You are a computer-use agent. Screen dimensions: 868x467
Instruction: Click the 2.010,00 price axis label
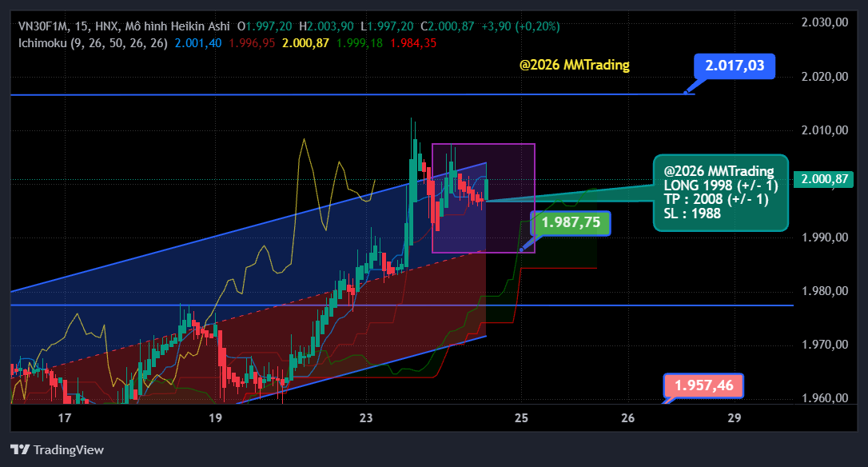click(x=825, y=130)
